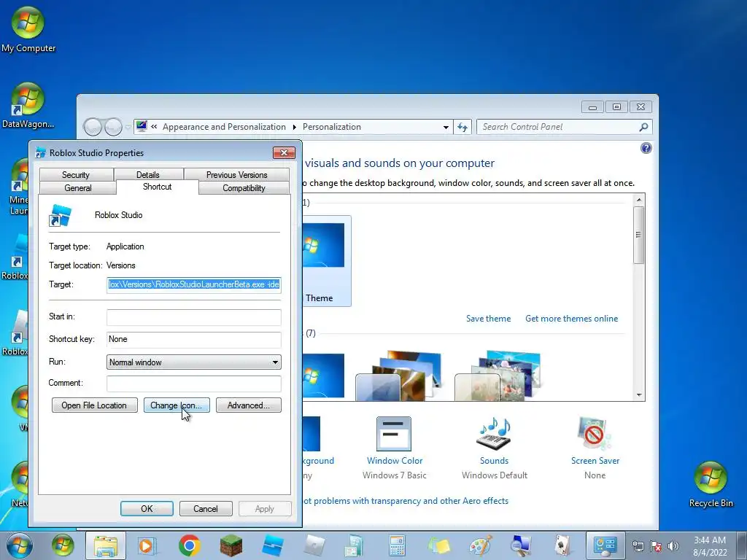Launch Google Chrome from the taskbar

(x=190, y=545)
